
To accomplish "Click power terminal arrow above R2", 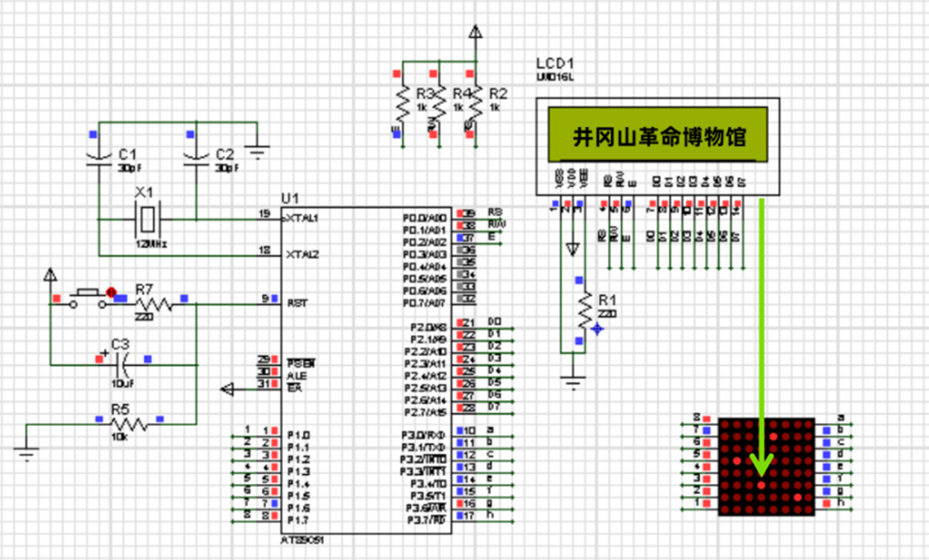I will click(x=475, y=32).
